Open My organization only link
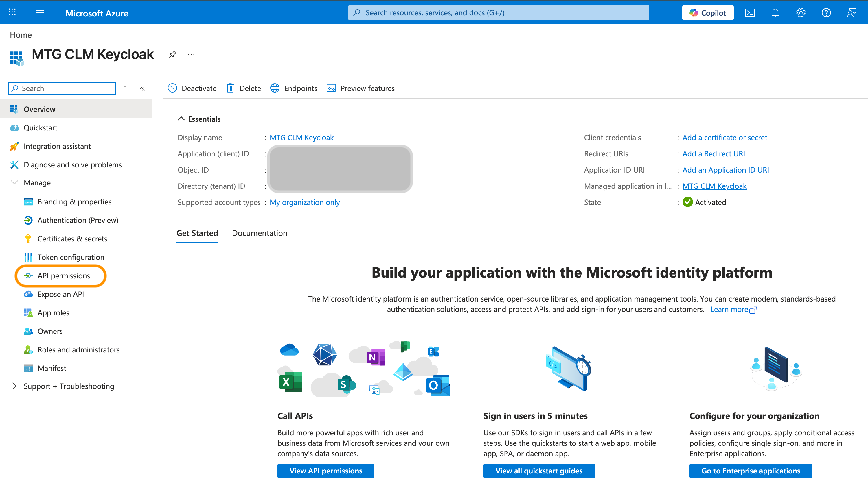The width and height of the screenshot is (868, 492). (305, 202)
